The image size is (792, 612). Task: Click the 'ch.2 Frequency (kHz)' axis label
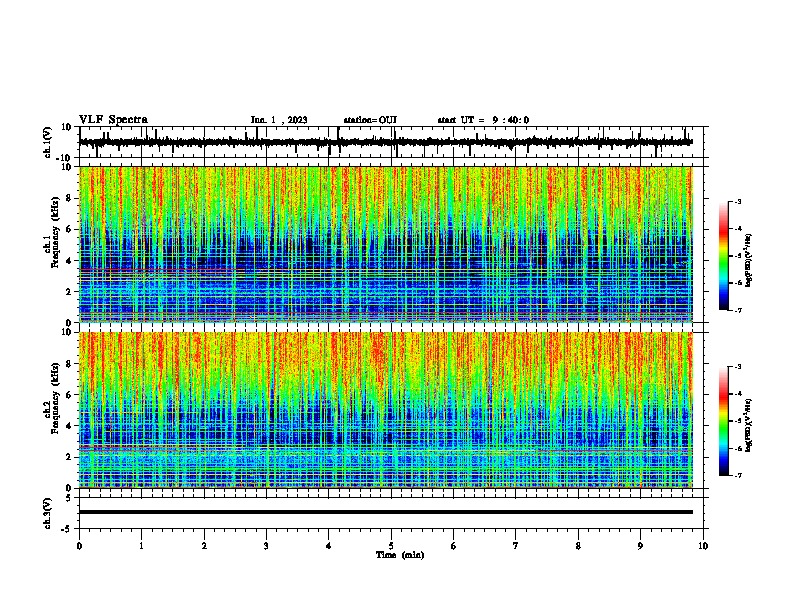(52, 397)
